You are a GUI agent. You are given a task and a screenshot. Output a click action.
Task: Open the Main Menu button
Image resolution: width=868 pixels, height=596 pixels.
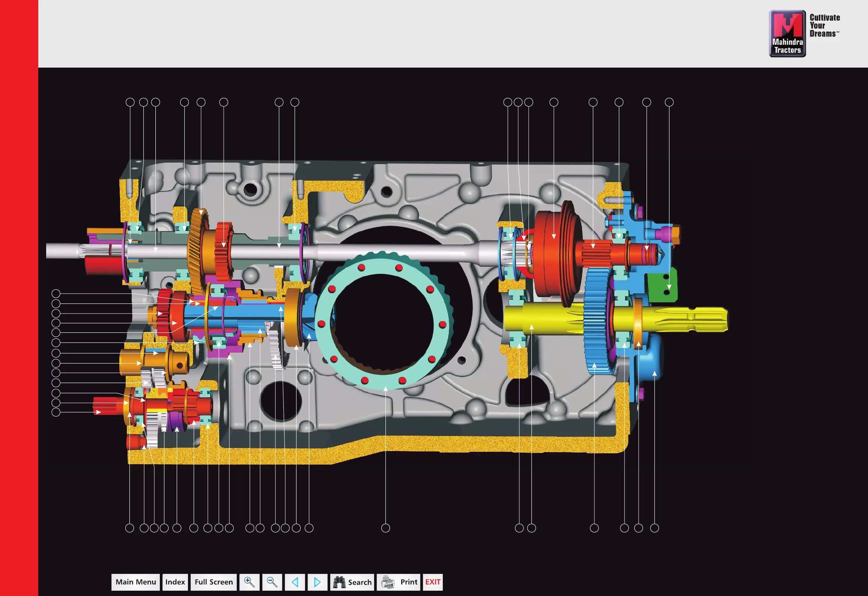tap(135, 582)
